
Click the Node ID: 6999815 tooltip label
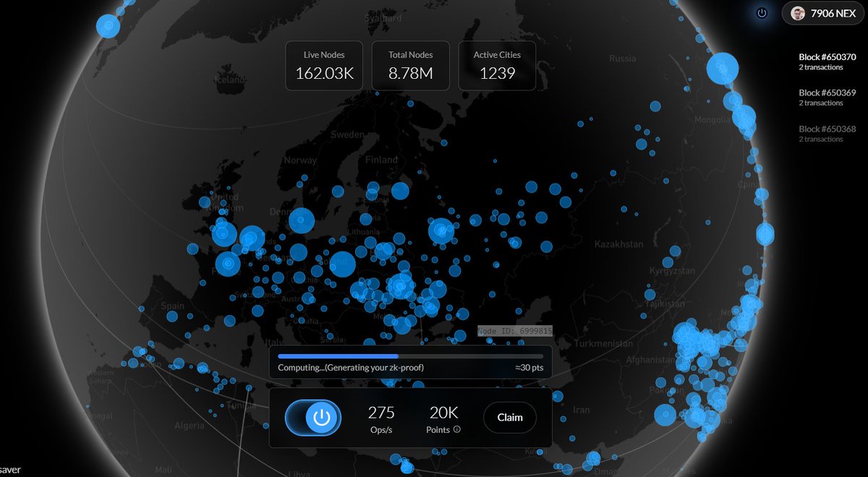click(515, 331)
